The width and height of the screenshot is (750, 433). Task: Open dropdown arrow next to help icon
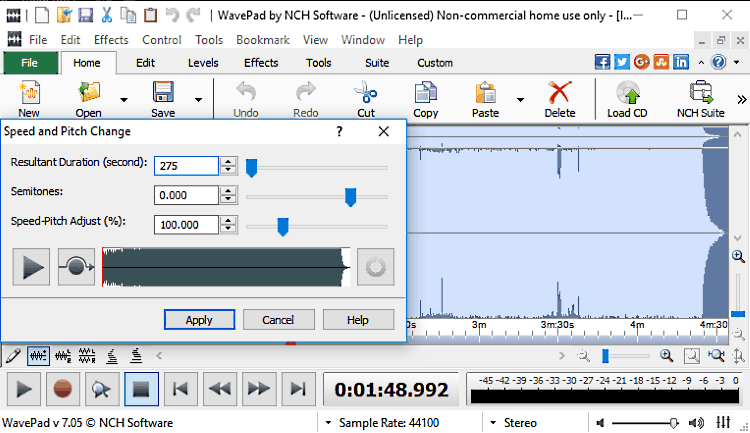737,63
